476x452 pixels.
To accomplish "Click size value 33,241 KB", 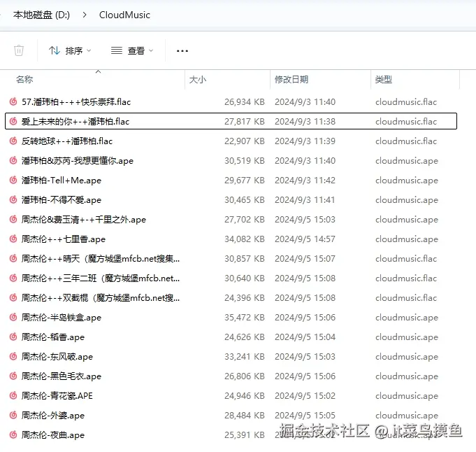I will tap(245, 357).
